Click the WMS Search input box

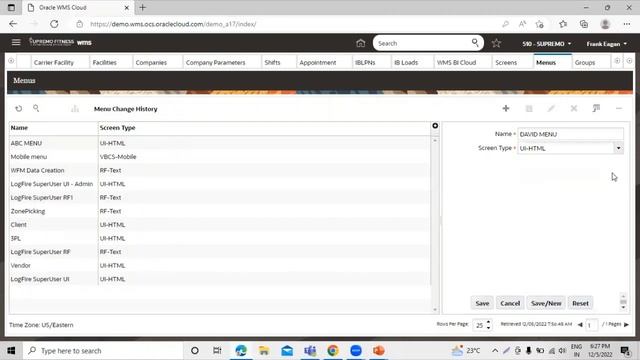tap(423, 43)
